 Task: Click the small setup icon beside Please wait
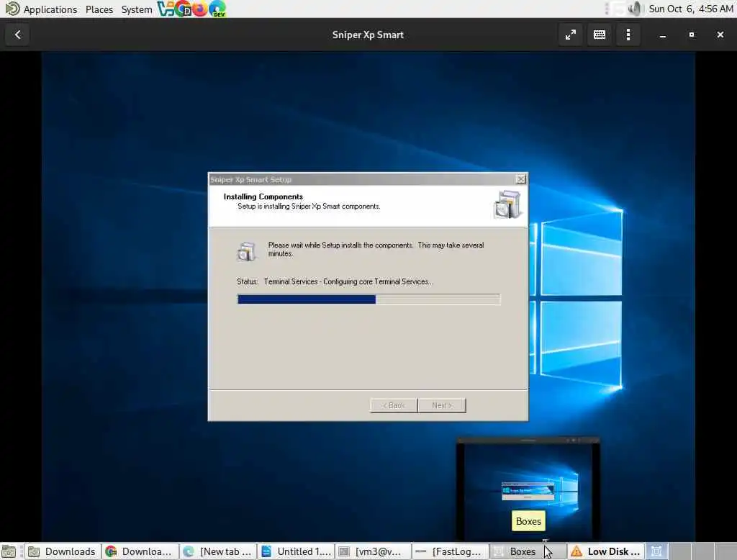(246, 251)
